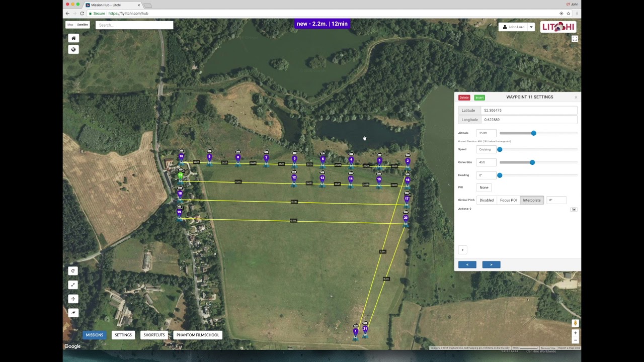Screen dimensions: 644x362
Task: Select waypoint marker 6 on the map
Action: [x=294, y=159]
